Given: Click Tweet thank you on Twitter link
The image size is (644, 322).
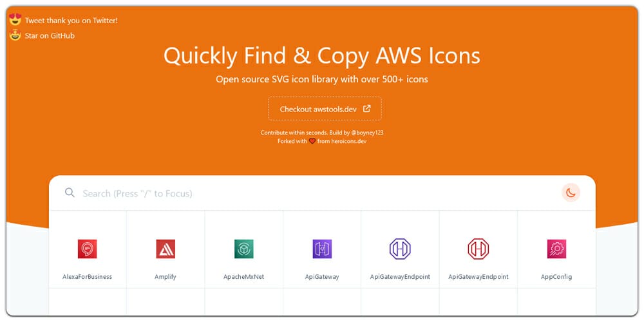Looking at the screenshot, I should tap(71, 21).
